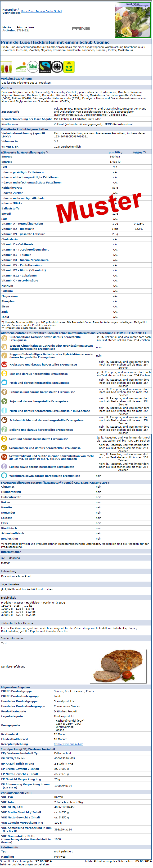The width and height of the screenshot is (153, 868).
Task: Click the Bioland certification logo
Action: (x=33, y=67)
